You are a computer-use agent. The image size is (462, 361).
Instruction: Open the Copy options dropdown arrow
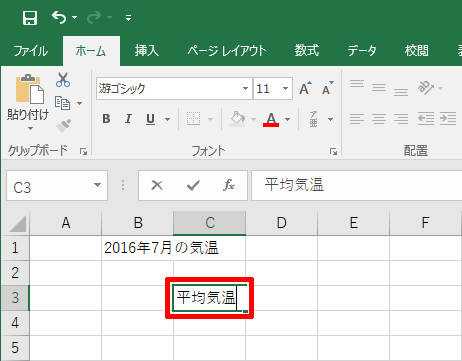pyautogui.click(x=79, y=103)
